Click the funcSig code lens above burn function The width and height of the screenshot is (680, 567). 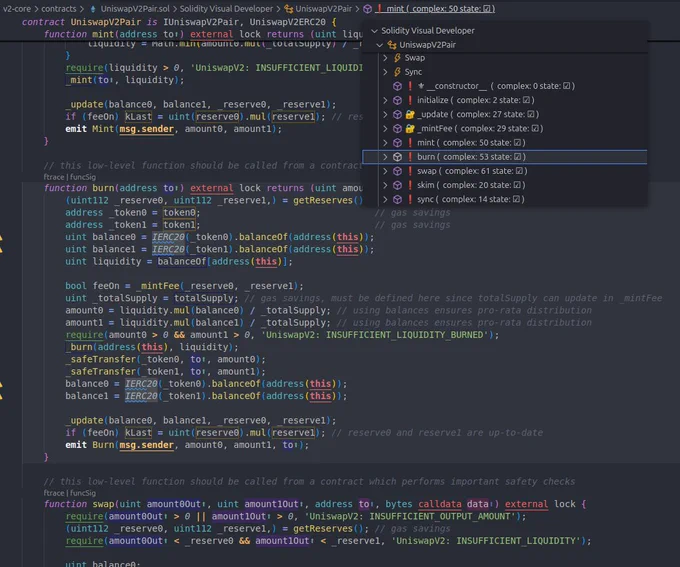point(82,177)
